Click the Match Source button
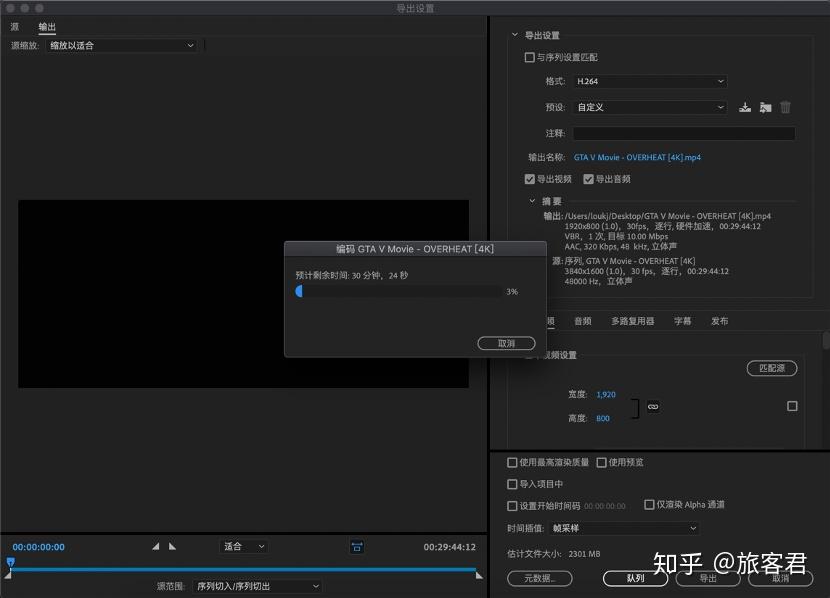Screen dimensions: 830x598 tap(772, 368)
